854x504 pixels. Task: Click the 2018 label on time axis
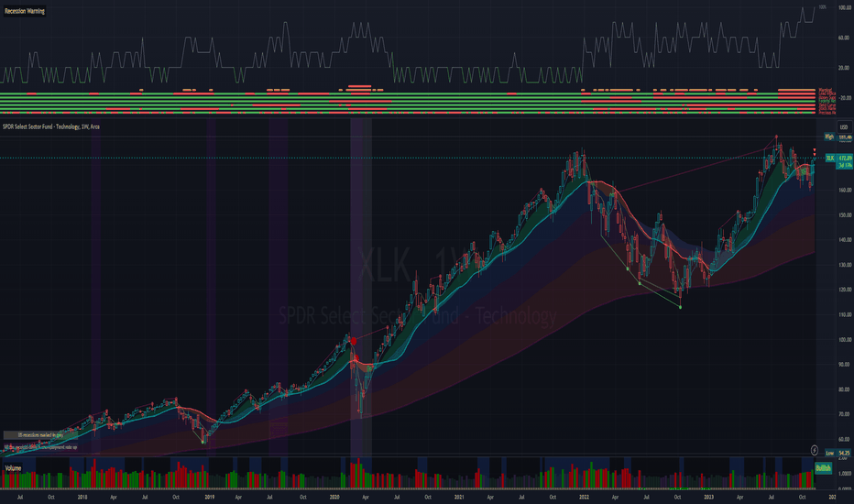click(x=82, y=497)
